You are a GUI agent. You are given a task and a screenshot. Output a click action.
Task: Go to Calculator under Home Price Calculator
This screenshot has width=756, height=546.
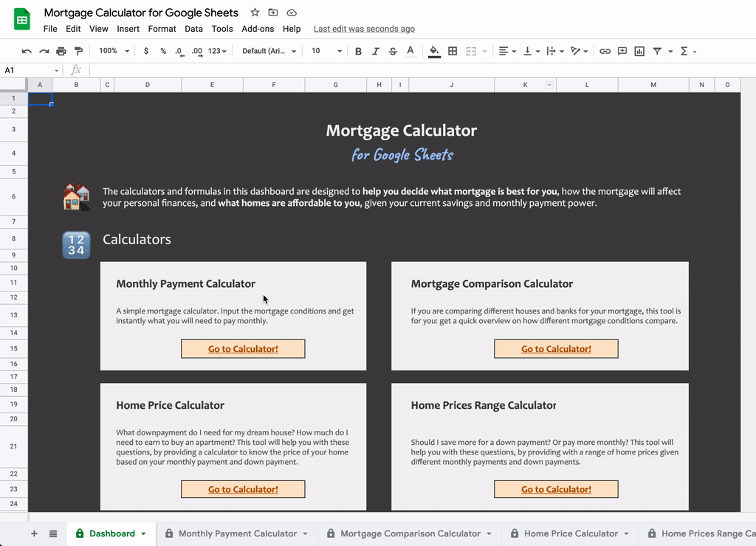(x=243, y=489)
